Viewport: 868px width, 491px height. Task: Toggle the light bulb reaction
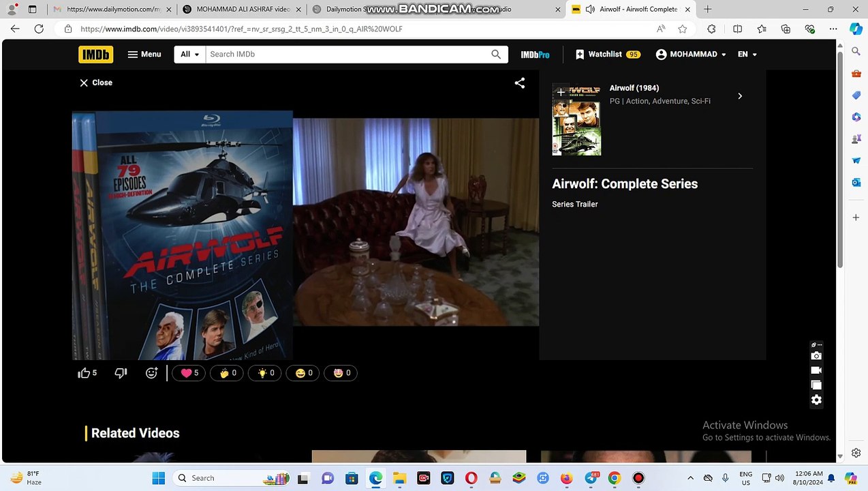[265, 373]
